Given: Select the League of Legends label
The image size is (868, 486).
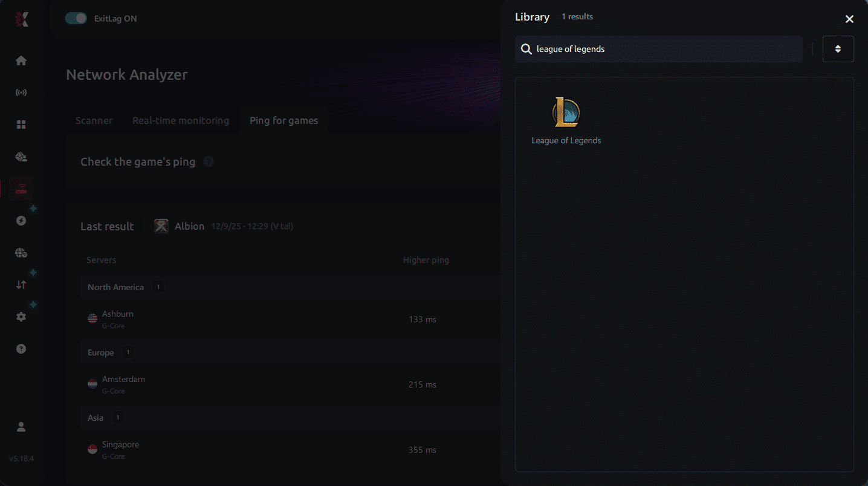Looking at the screenshot, I should pos(566,140).
